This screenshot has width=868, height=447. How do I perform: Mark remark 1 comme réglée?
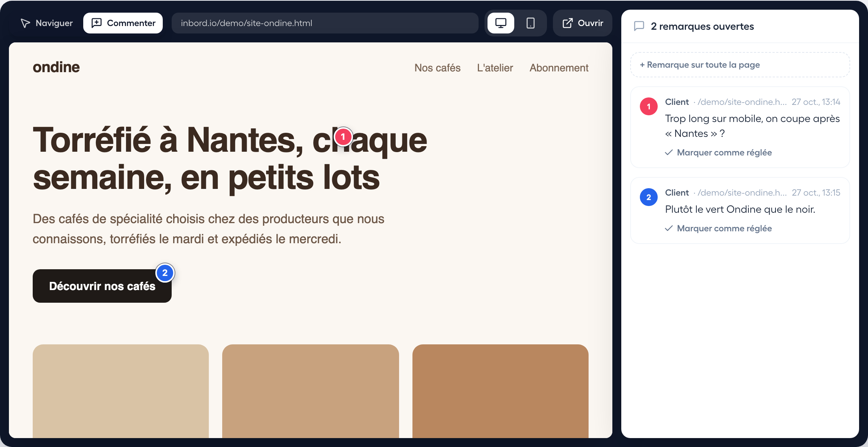click(719, 152)
